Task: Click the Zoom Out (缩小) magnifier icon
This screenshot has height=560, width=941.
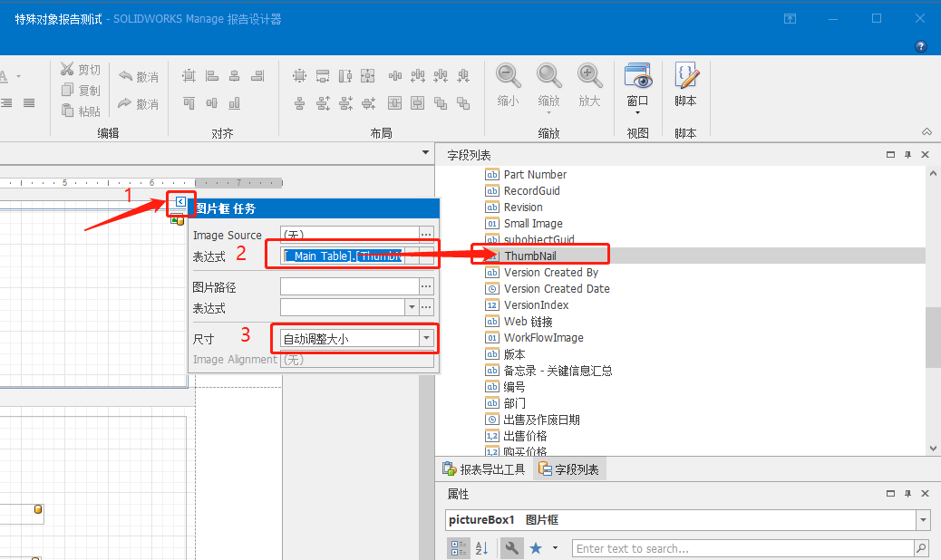Action: [508, 76]
